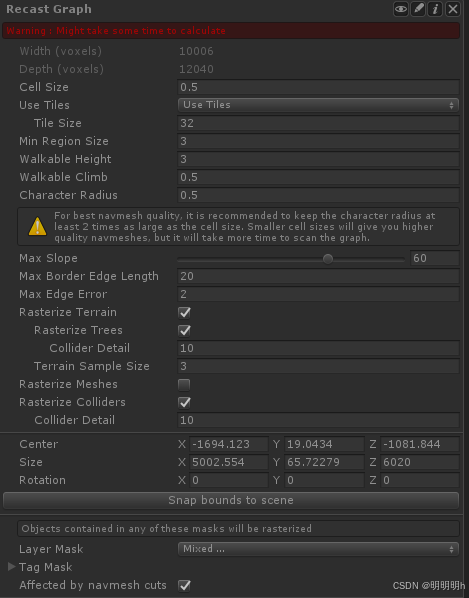
Task: Edit Collider Detail under Rasterize Trees
Action: click(318, 348)
